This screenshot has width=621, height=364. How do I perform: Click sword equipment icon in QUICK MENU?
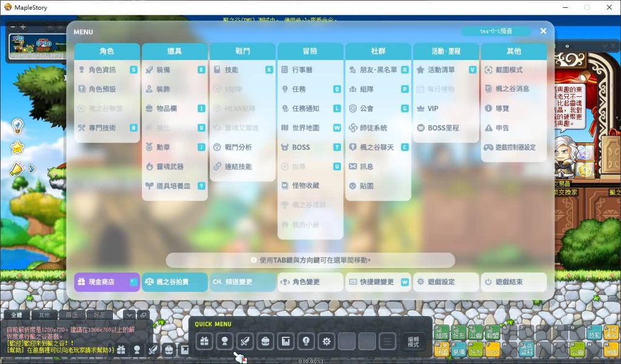(245, 341)
